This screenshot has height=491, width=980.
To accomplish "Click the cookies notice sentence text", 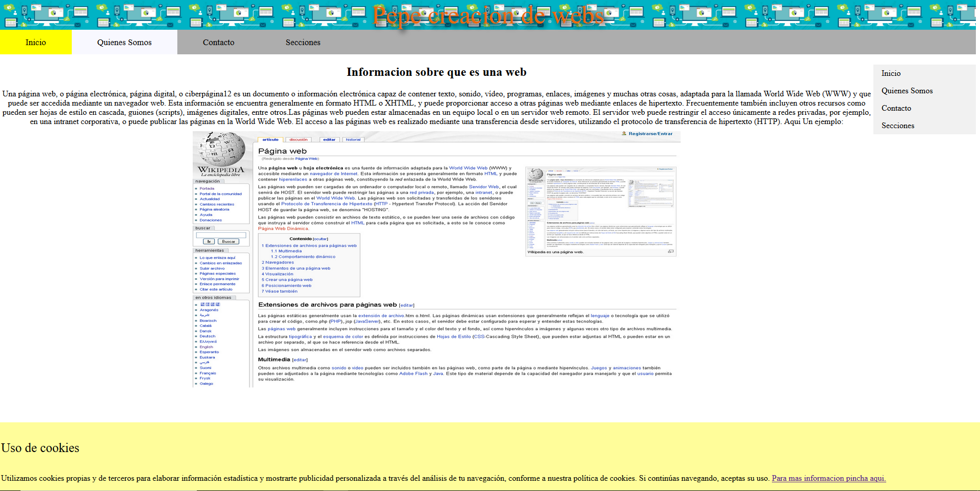I will coord(385,478).
